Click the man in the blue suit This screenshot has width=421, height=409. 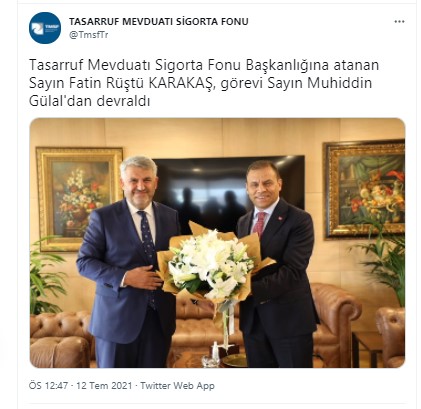128,262
